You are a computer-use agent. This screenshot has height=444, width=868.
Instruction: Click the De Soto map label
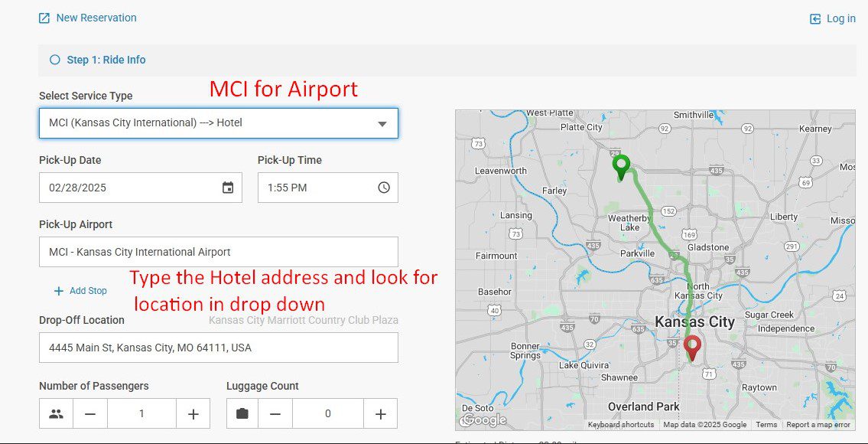click(x=476, y=408)
